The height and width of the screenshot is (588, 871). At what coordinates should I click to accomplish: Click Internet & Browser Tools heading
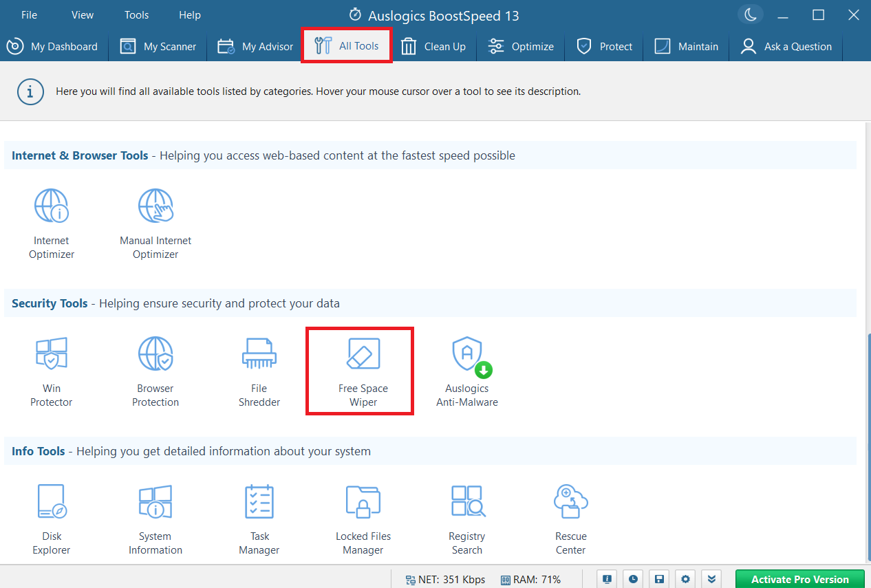tap(80, 155)
